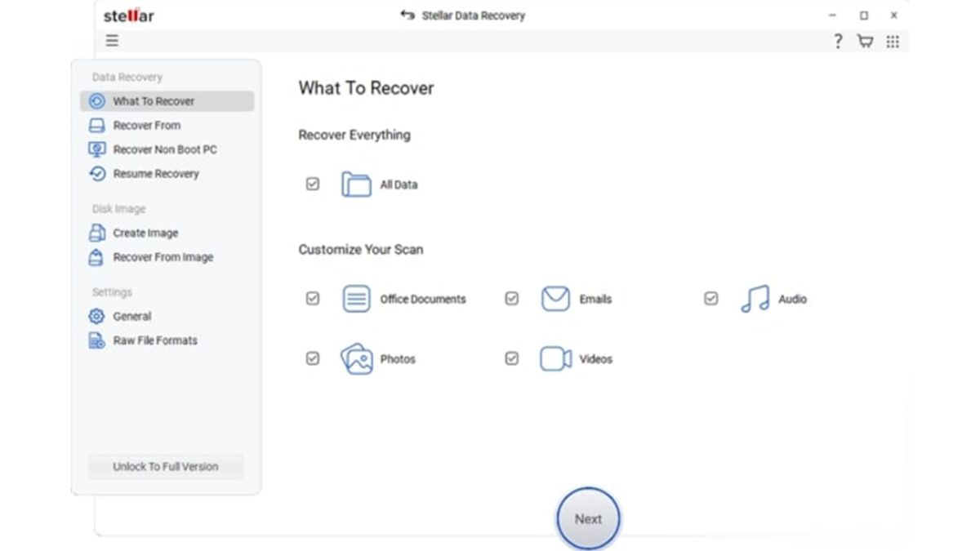Click the Resume Recovery icon
Screen dimensions: 980x551
[98, 173]
